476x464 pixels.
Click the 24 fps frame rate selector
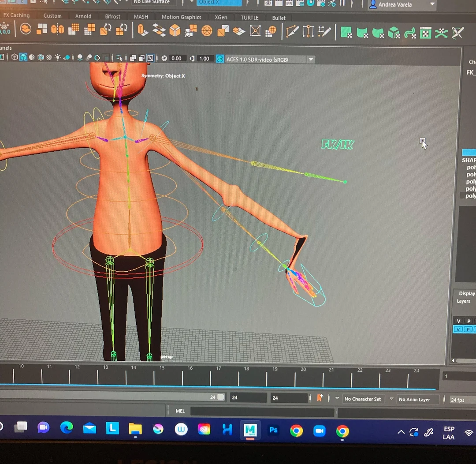click(x=457, y=400)
